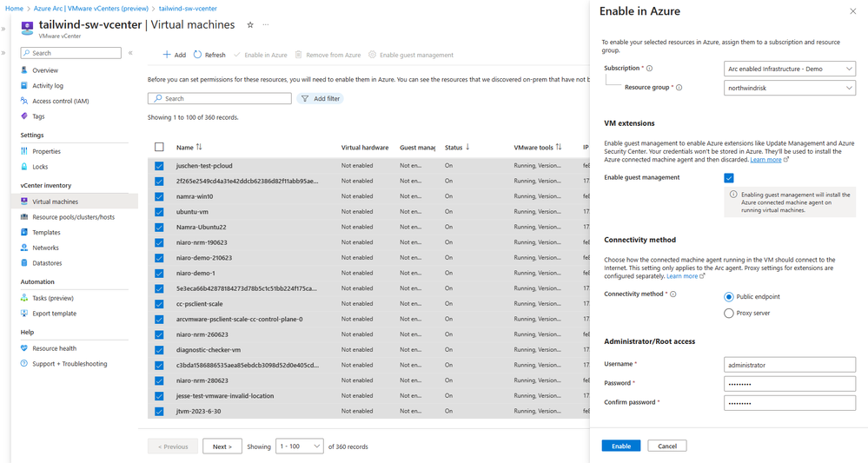This screenshot has width=868, height=463.
Task: Click the Cancel button
Action: pyautogui.click(x=667, y=446)
